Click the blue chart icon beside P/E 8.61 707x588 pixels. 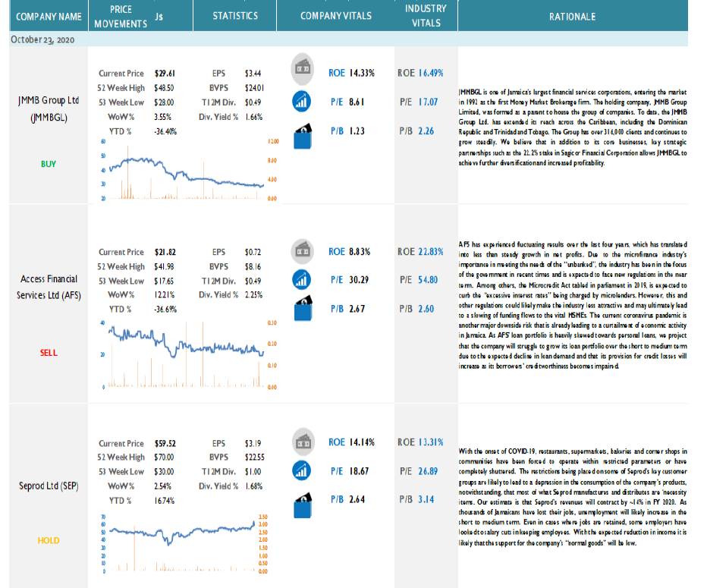pyautogui.click(x=301, y=102)
